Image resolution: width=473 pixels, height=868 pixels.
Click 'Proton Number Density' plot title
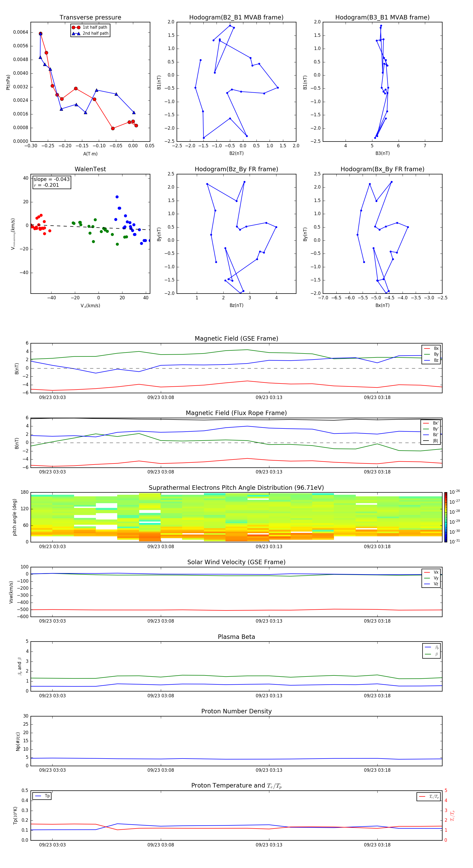coord(236,711)
